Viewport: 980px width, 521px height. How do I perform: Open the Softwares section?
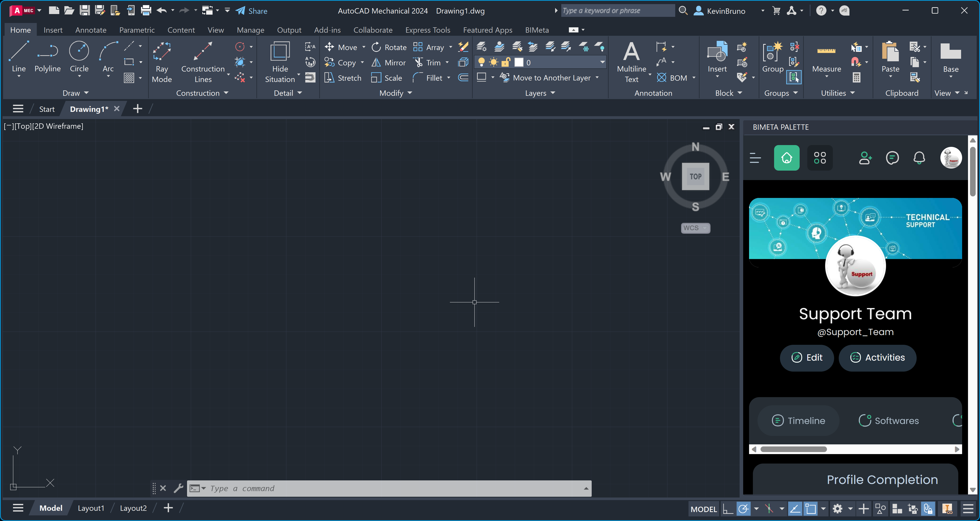[x=889, y=420]
